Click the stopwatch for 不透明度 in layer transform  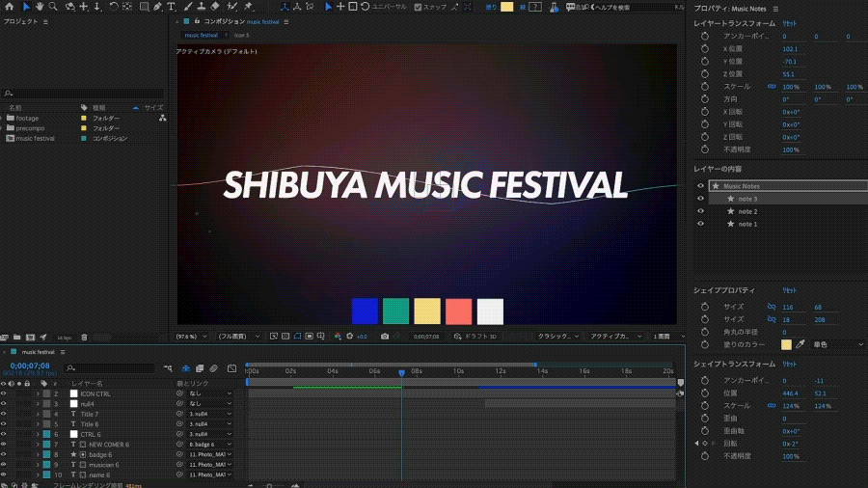pyautogui.click(x=705, y=149)
